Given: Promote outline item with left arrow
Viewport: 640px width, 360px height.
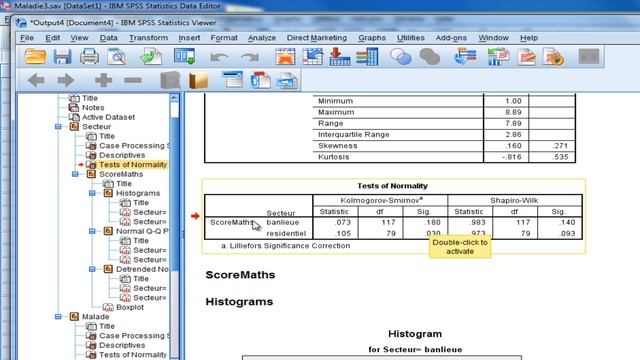Looking at the screenshot, I should pos(36,80).
